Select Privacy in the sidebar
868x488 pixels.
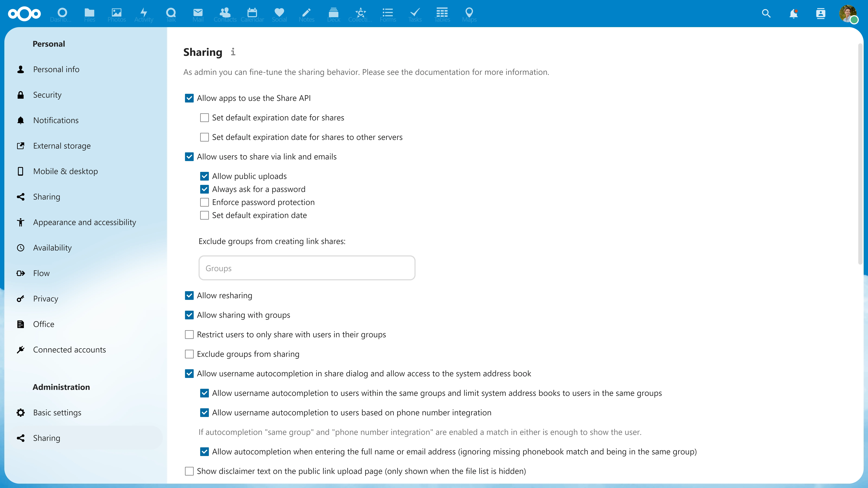(x=45, y=299)
